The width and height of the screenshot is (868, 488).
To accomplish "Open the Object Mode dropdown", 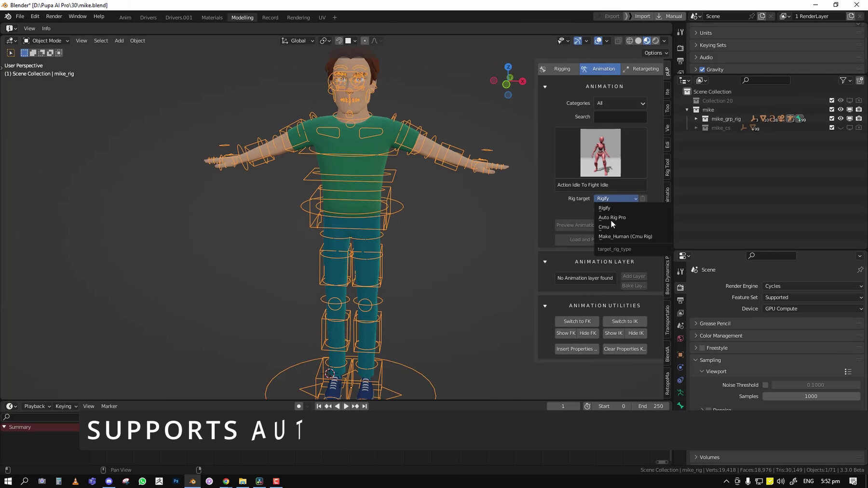I will coord(46,41).
